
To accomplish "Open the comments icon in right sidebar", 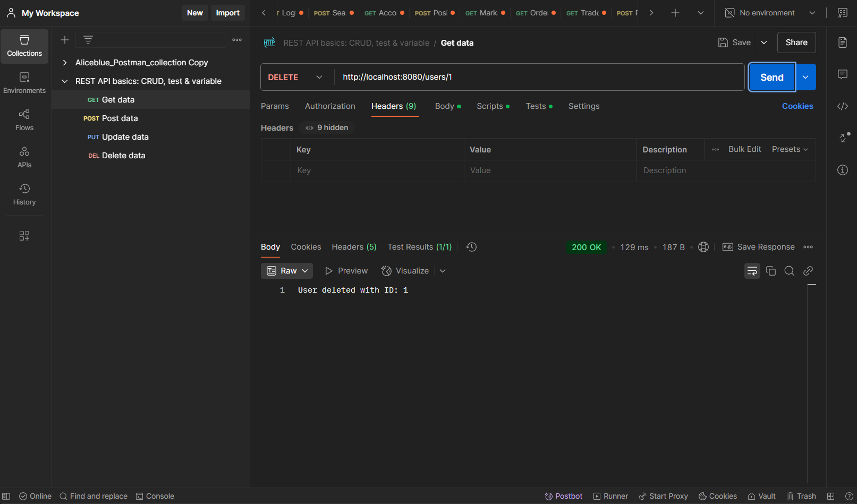I will click(843, 74).
